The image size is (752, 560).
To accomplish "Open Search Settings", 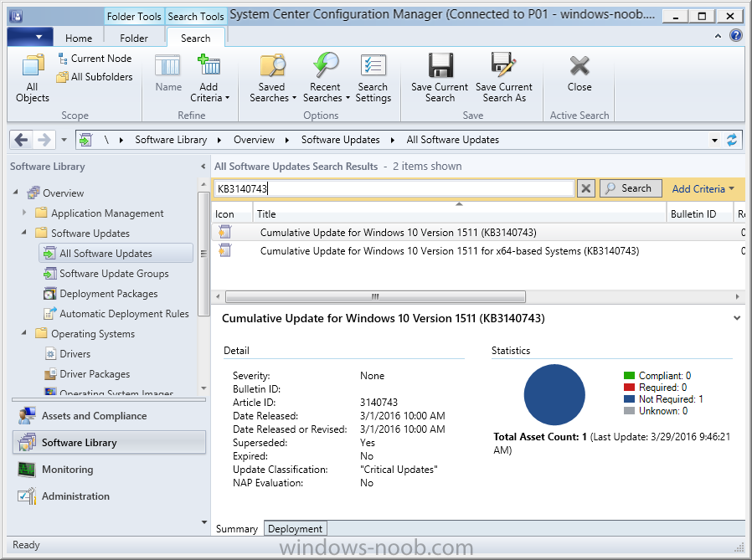I will [373, 78].
